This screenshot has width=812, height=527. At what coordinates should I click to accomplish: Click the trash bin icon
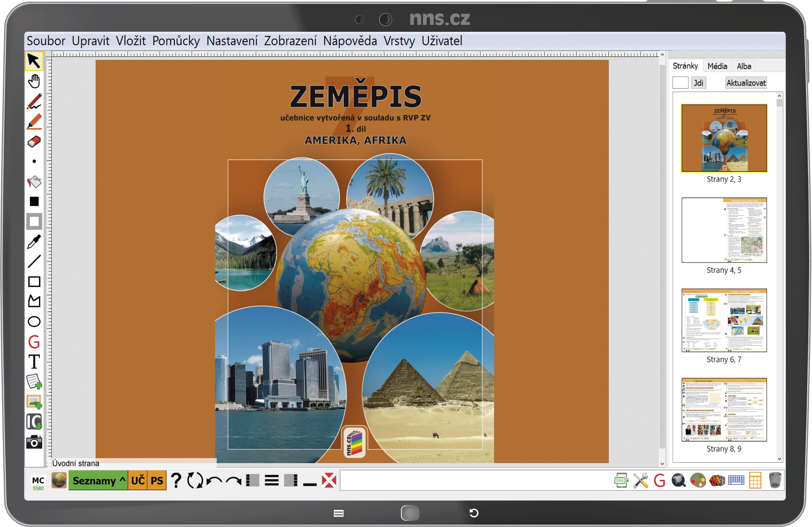point(775,480)
